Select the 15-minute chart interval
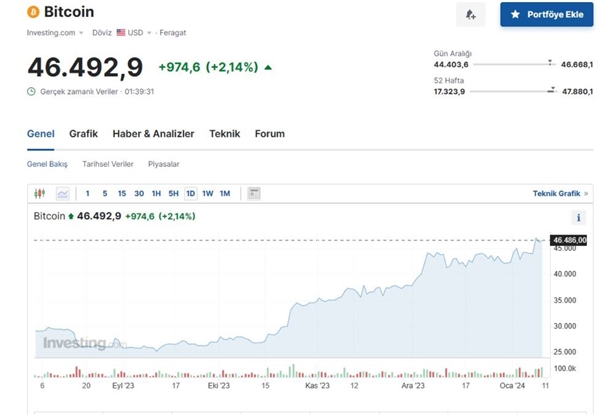The width and height of the screenshot is (600, 415). pos(122,194)
